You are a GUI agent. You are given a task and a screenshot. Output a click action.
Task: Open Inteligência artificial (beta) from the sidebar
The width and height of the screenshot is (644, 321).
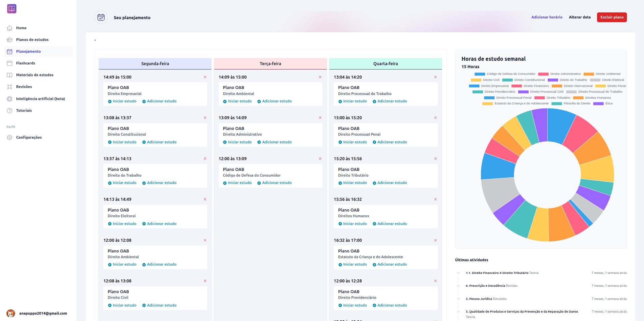10,99
